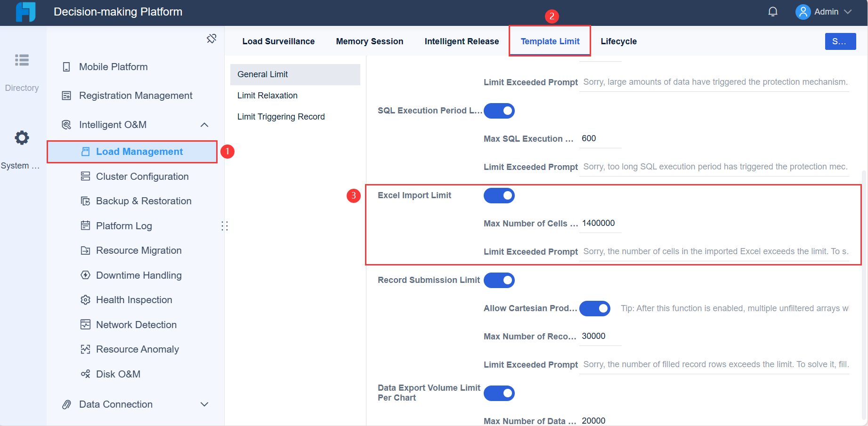Open the Directory list icon
Viewport: 868px width, 426px height.
(22, 60)
